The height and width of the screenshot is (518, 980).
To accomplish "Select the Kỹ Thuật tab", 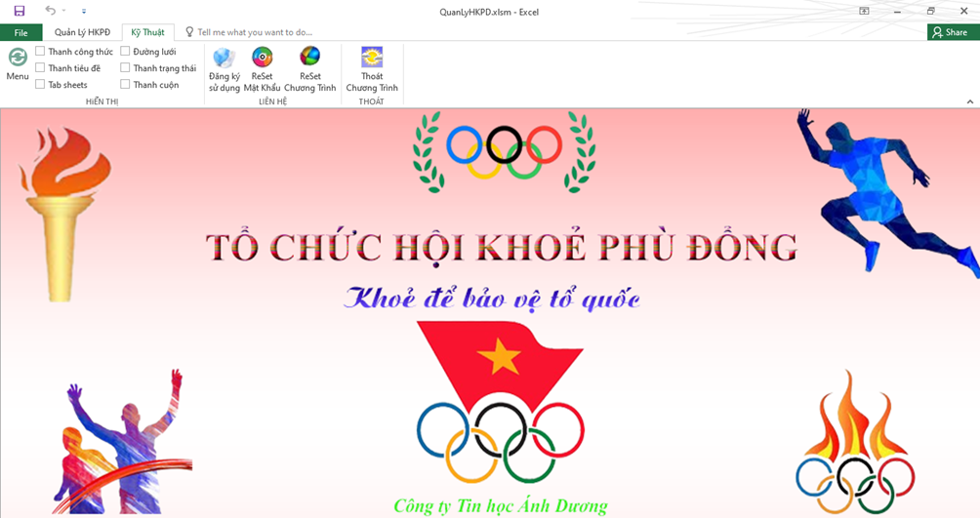I will (148, 32).
